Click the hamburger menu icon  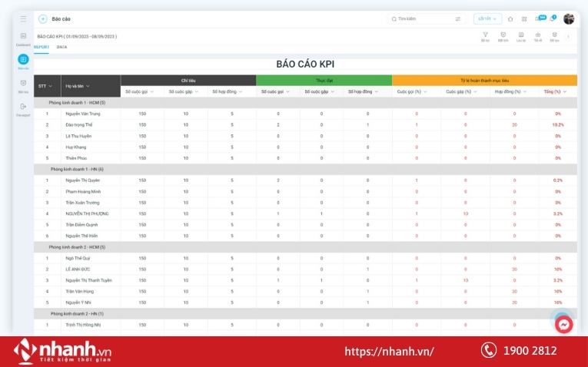(23, 18)
